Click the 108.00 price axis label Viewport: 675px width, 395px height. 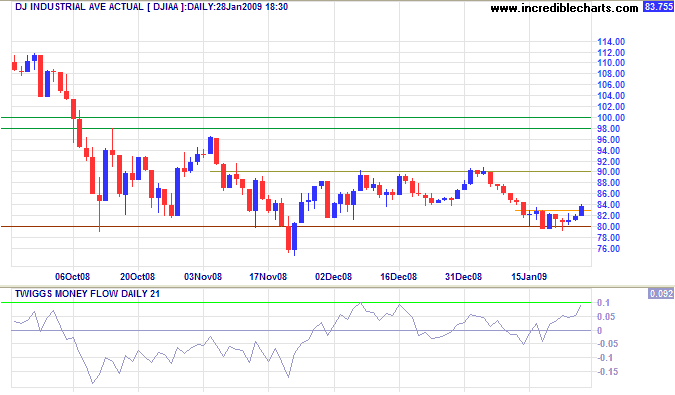(x=611, y=74)
